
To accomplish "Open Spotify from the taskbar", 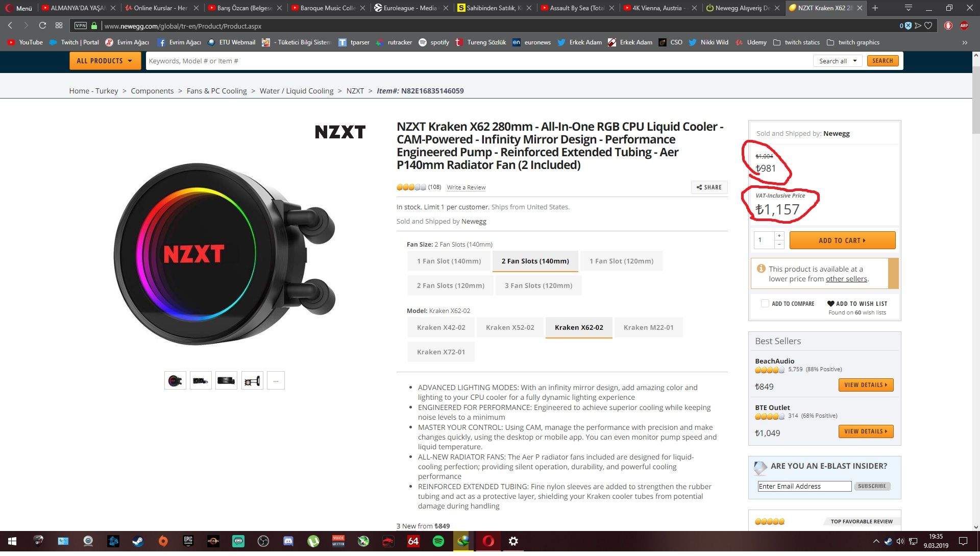I will pos(438,541).
